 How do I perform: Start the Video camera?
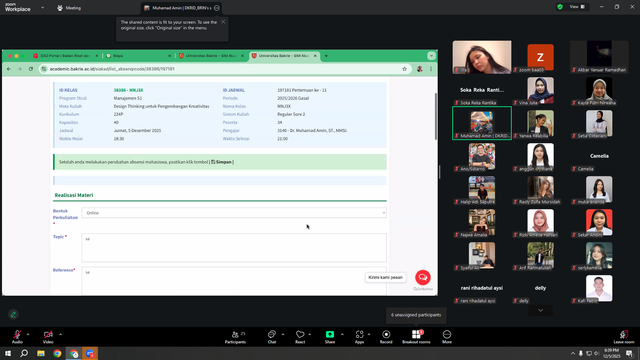48,337
